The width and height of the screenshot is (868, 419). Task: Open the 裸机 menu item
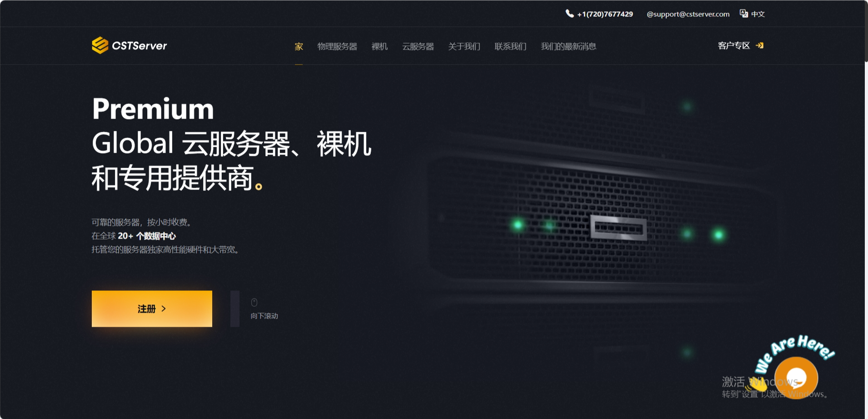(x=379, y=46)
